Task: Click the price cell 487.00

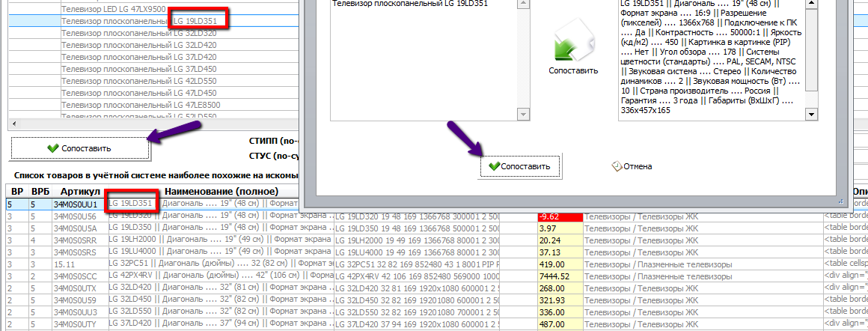Action: pyautogui.click(x=560, y=324)
